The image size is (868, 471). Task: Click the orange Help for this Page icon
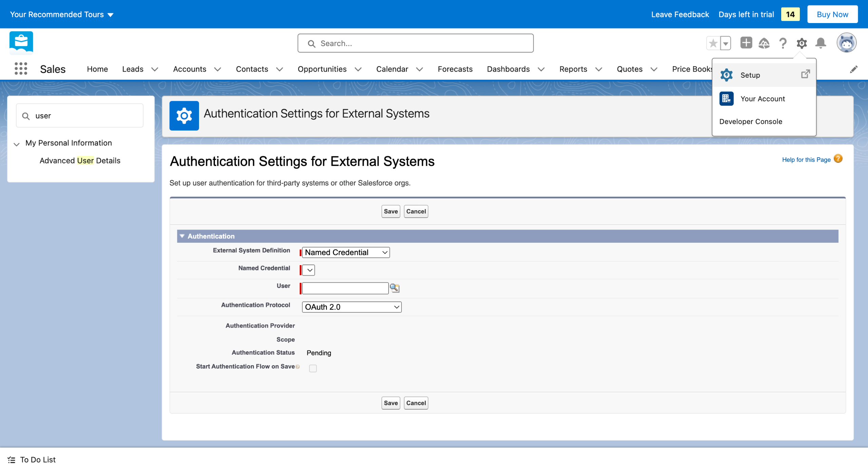[x=838, y=159]
